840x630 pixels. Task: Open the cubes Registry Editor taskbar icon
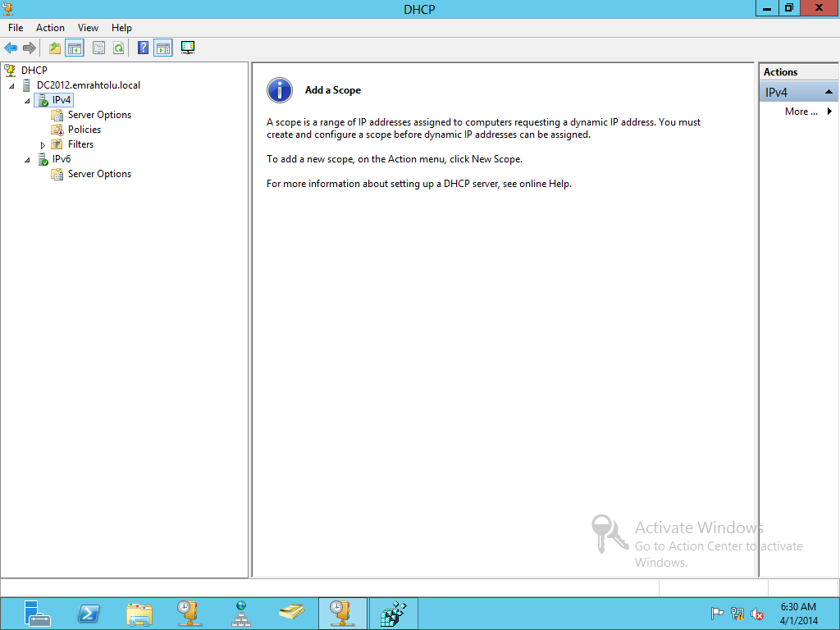tap(394, 614)
